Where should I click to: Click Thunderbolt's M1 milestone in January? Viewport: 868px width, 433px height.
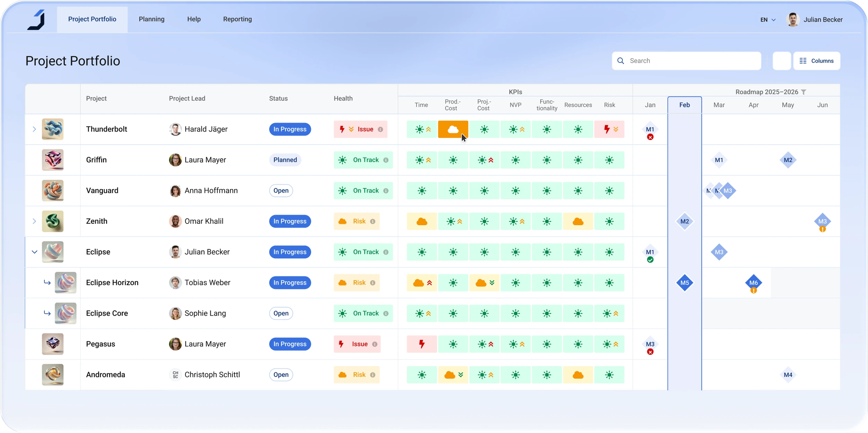[650, 130]
